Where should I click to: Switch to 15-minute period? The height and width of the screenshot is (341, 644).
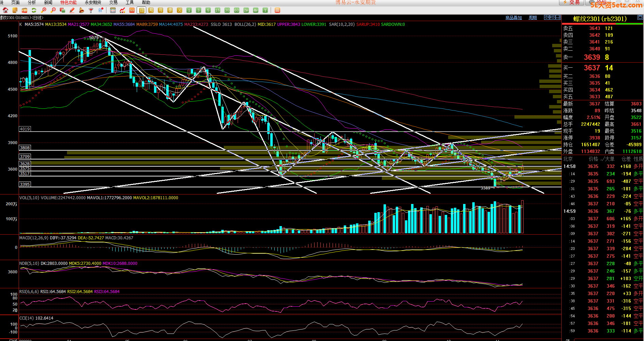tap(218, 10)
